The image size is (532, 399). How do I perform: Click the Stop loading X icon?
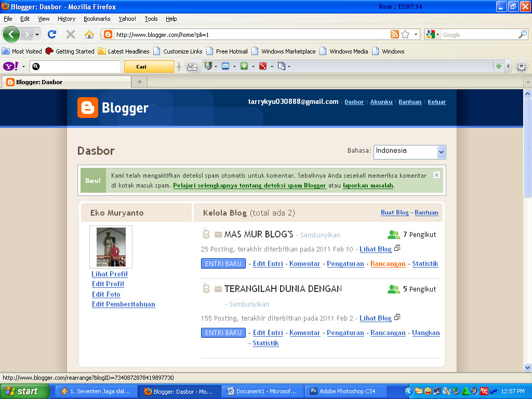point(71,34)
